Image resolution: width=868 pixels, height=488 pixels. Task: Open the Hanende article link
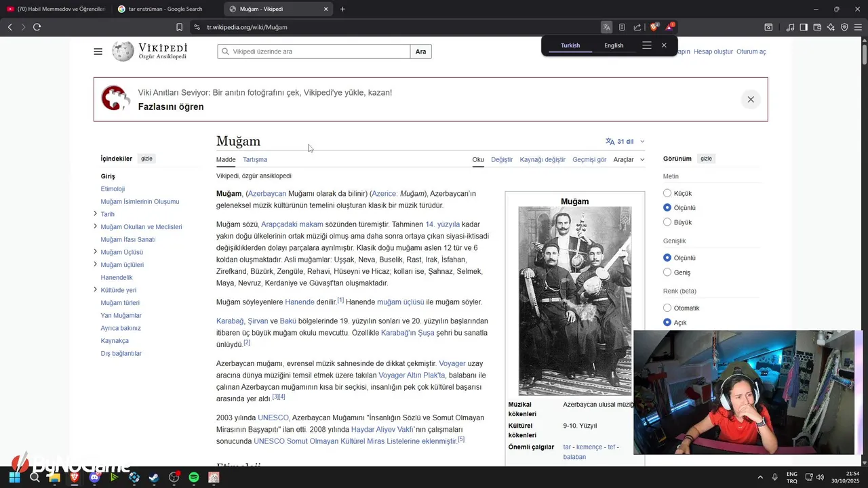coord(300,302)
